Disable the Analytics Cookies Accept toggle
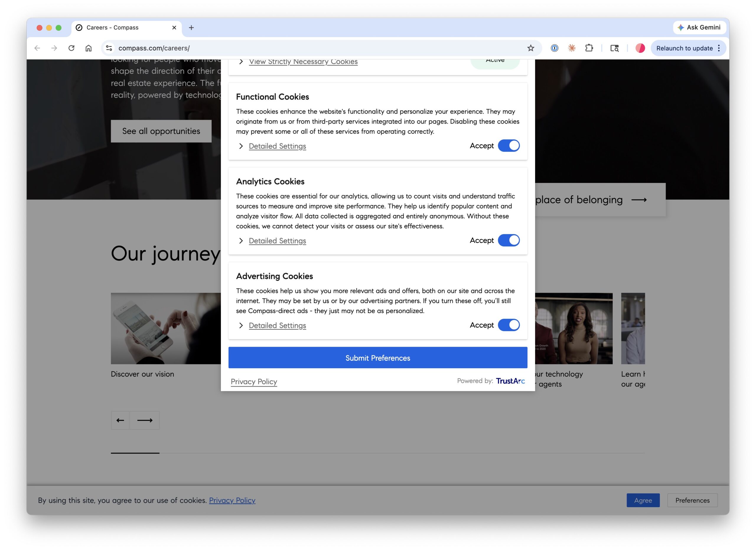The height and width of the screenshot is (550, 756). [x=508, y=240]
